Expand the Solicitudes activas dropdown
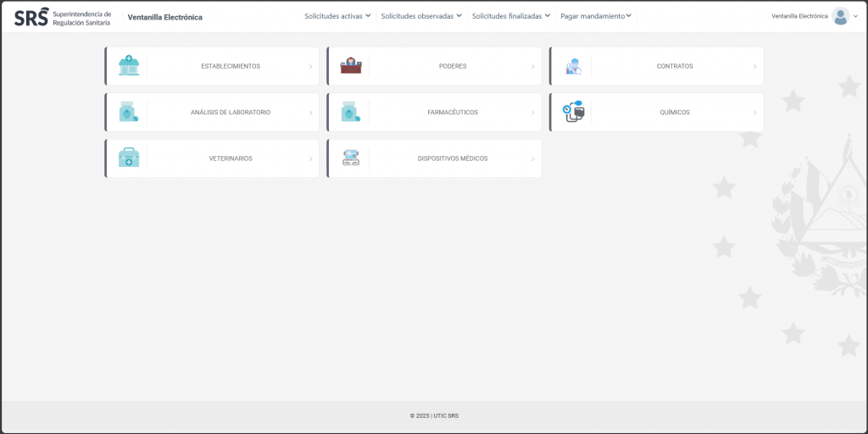The height and width of the screenshot is (434, 868). (337, 16)
